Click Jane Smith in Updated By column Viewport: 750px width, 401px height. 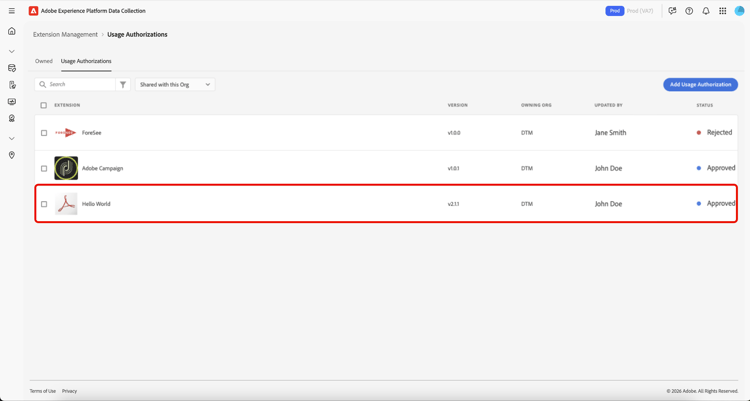610,133
